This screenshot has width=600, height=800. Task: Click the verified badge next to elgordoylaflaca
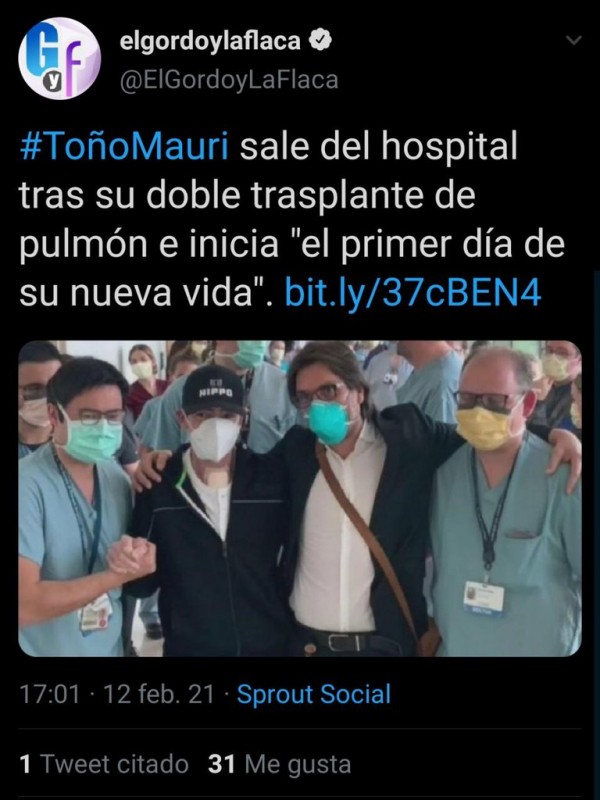(320, 41)
